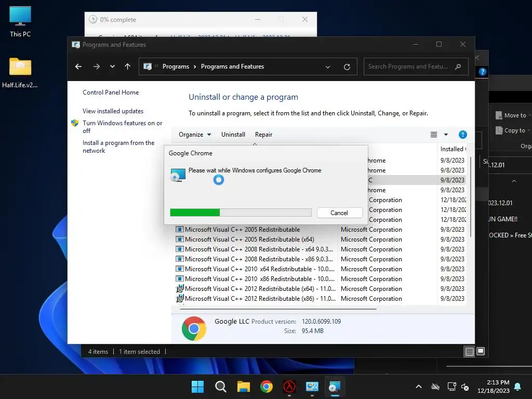Go forward in Programs and Features
Screen dimensions: 532x399
click(97, 66)
